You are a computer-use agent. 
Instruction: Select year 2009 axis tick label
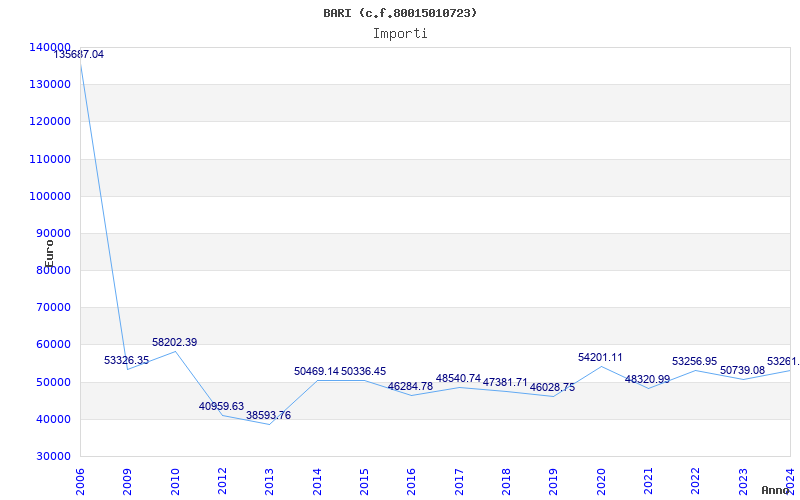pos(127,479)
